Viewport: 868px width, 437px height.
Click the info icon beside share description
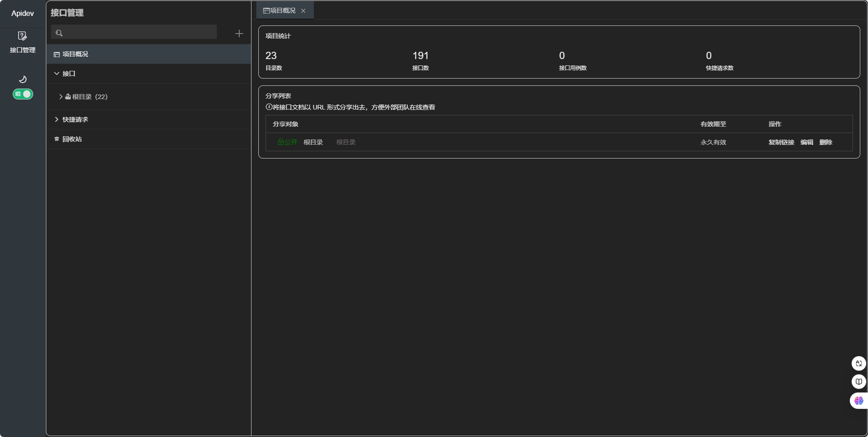click(x=269, y=107)
